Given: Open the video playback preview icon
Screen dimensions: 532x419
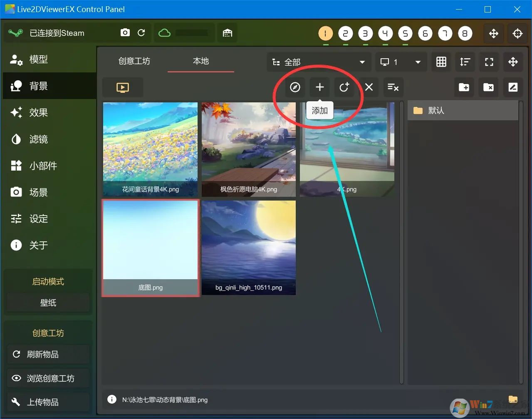Looking at the screenshot, I should click(x=123, y=87).
